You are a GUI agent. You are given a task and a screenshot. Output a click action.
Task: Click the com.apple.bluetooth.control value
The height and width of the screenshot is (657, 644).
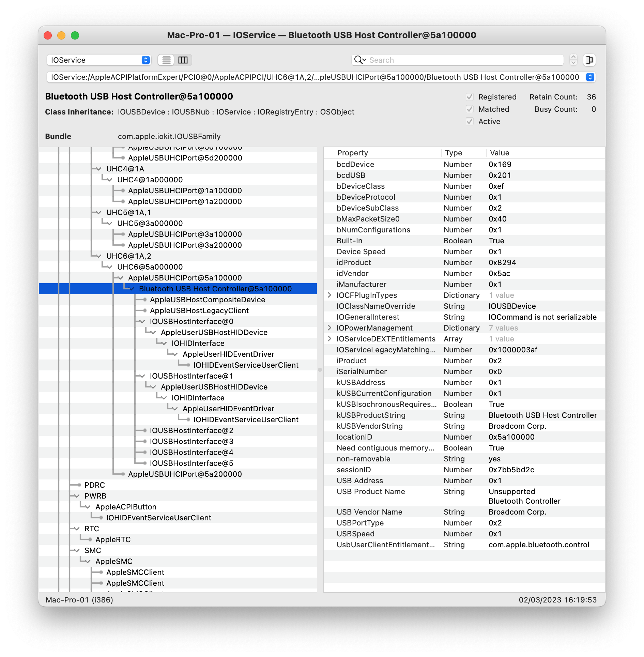539,545
